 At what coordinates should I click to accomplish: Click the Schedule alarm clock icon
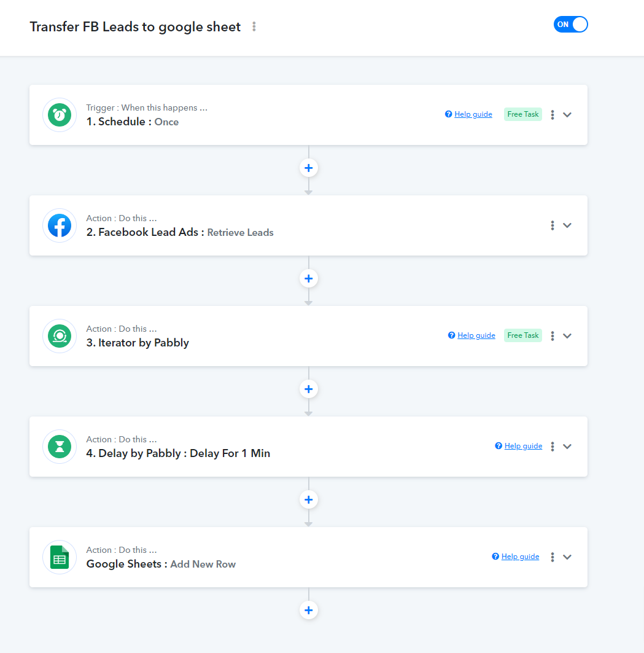tap(60, 115)
